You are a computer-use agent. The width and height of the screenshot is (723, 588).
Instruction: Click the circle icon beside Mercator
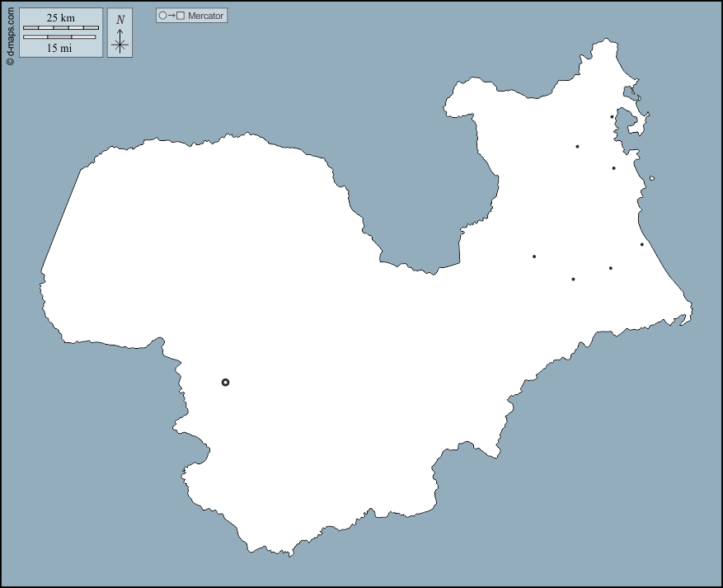click(162, 16)
